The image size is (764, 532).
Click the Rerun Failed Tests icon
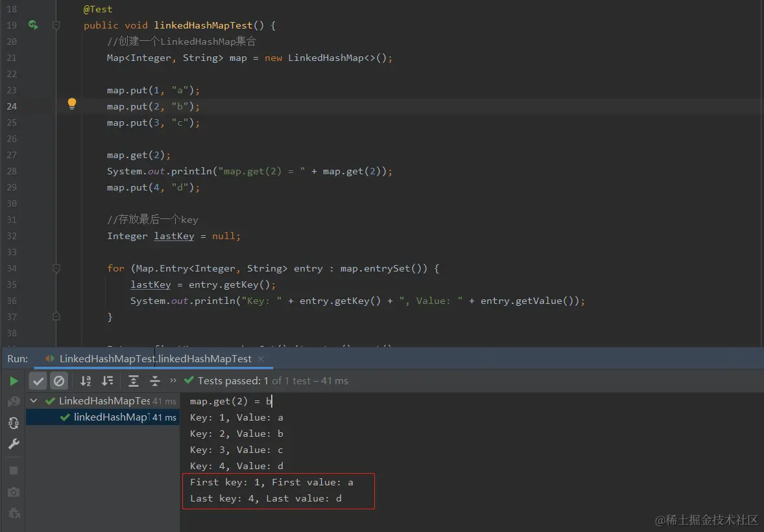pyautogui.click(x=14, y=401)
